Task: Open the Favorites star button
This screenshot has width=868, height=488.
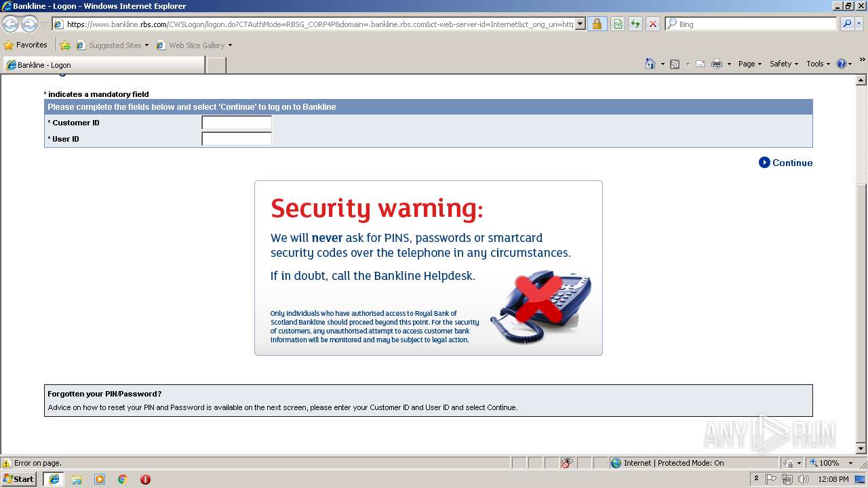Action: (25, 45)
